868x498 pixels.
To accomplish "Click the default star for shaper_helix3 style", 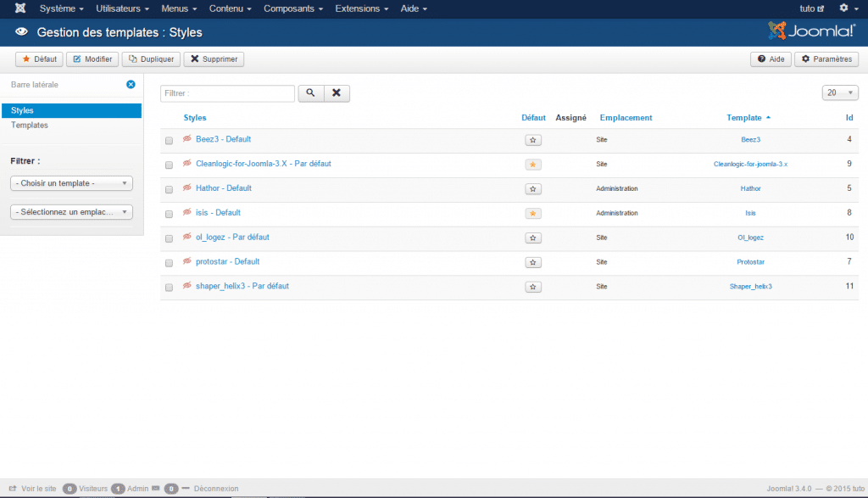I will [533, 288].
